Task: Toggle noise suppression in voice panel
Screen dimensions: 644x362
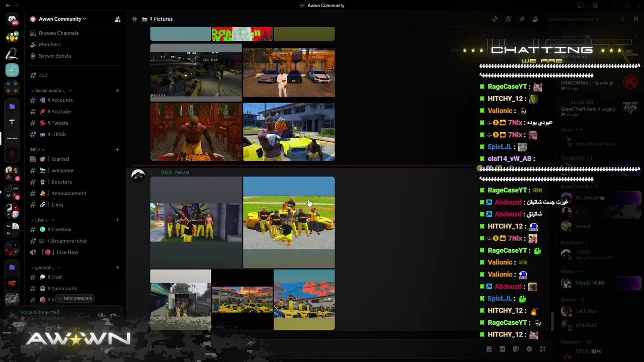Action: coord(102,316)
